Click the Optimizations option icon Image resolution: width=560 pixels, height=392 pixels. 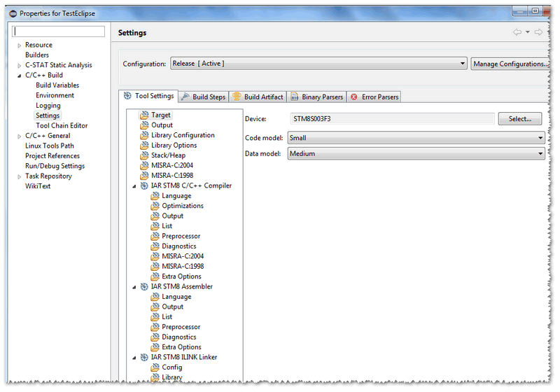(x=155, y=206)
